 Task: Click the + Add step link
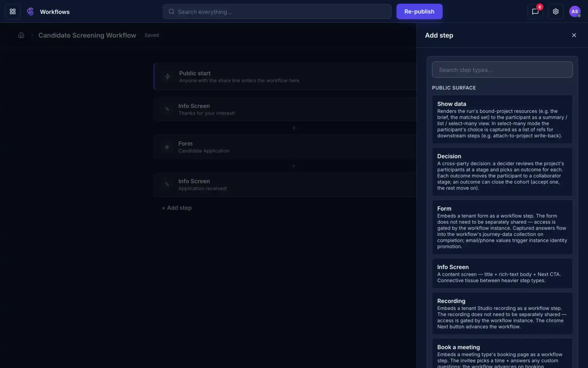tap(177, 208)
